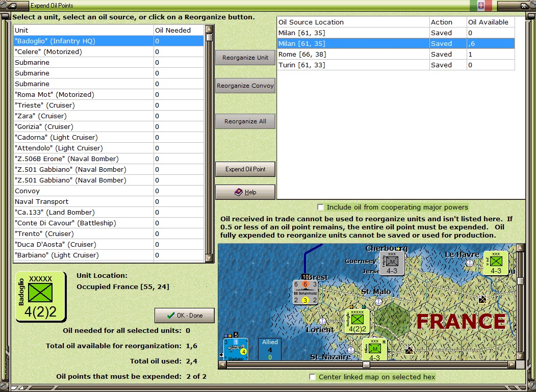Screen dimensions: 536x392
Task: Click the map's horizontal scrollbar thumb
Action: pos(366,364)
